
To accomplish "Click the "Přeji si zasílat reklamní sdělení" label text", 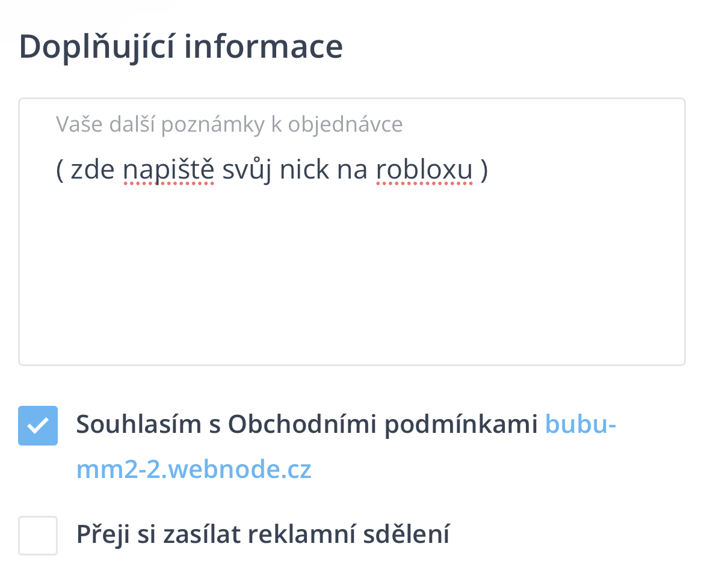I will tap(263, 534).
